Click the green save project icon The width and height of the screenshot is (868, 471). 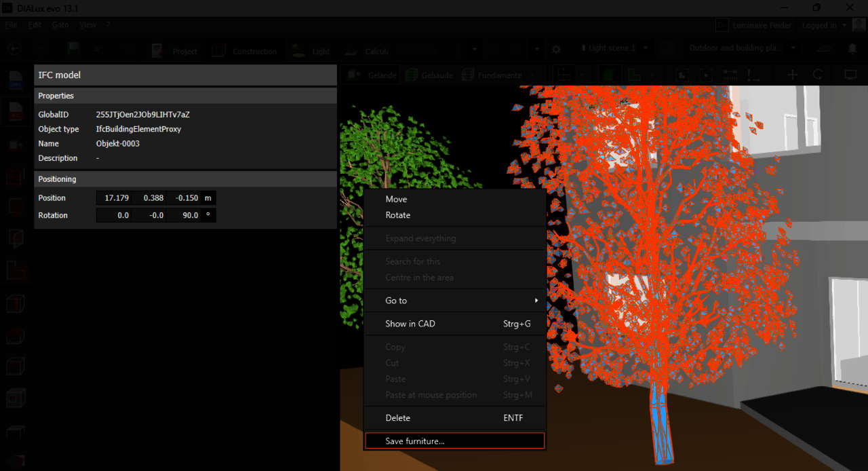click(x=74, y=49)
